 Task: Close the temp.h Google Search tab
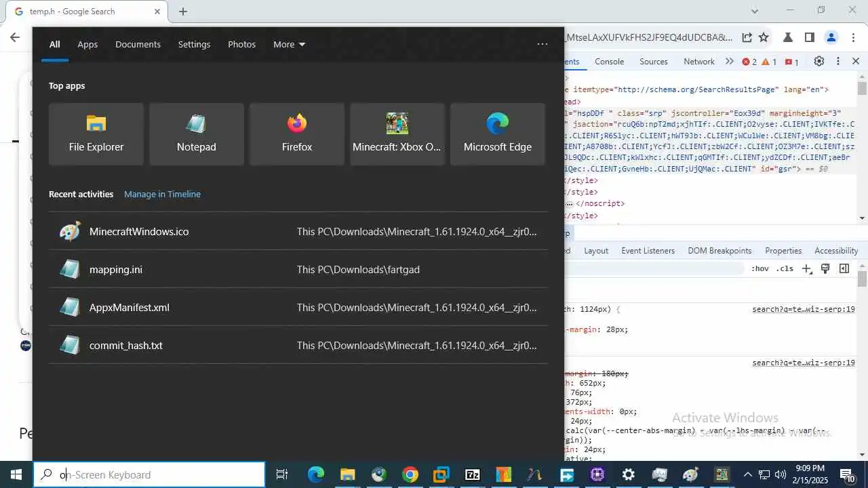[x=157, y=12]
